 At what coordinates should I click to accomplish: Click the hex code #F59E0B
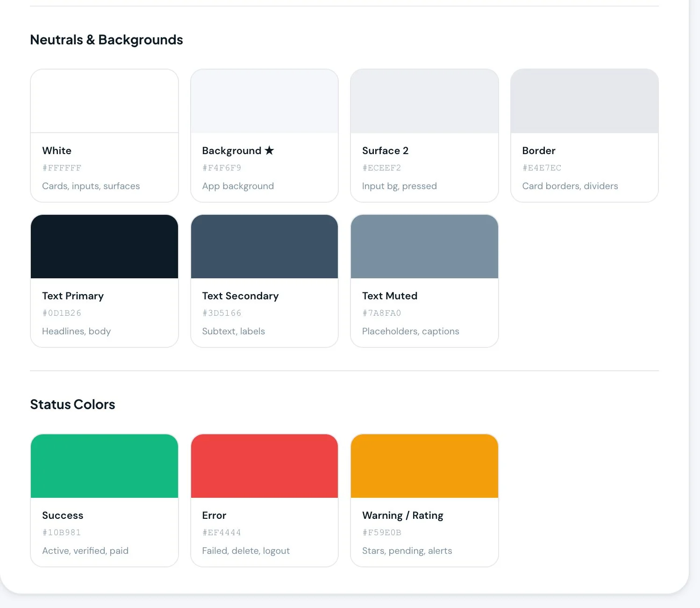click(x=382, y=532)
